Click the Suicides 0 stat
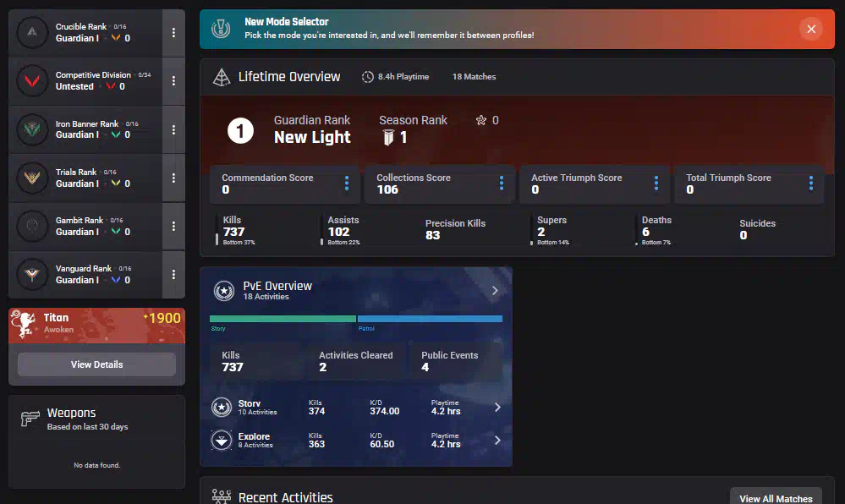The height and width of the screenshot is (504, 845). coord(758,230)
